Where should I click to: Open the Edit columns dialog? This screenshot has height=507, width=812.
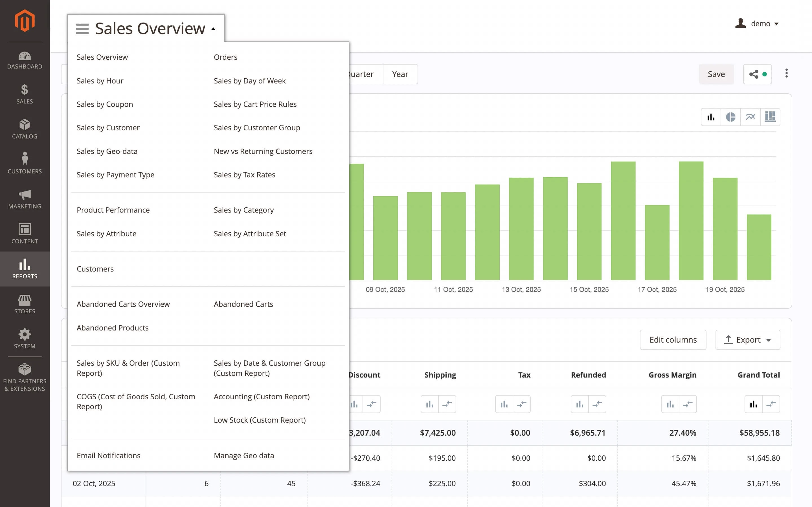click(673, 340)
